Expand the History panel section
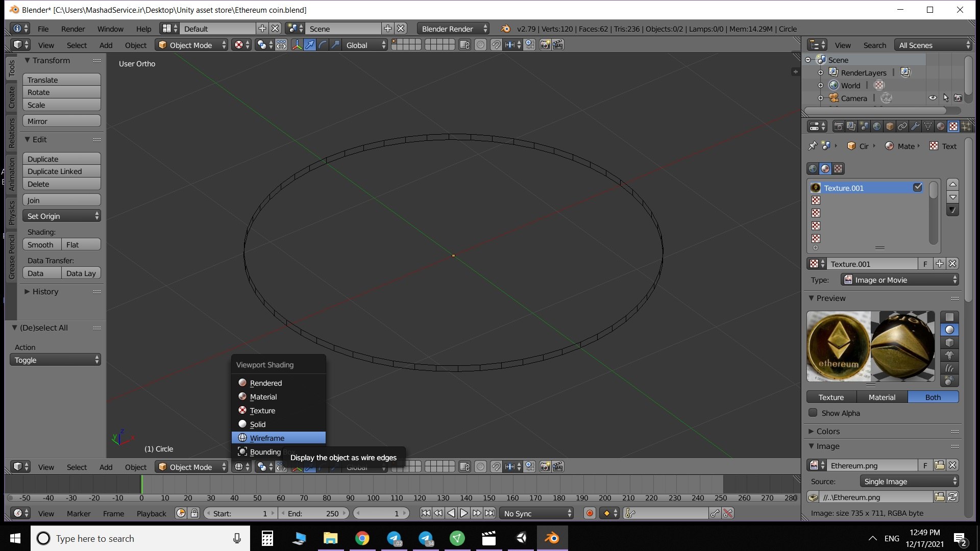Image resolution: width=980 pixels, height=551 pixels. pyautogui.click(x=28, y=291)
